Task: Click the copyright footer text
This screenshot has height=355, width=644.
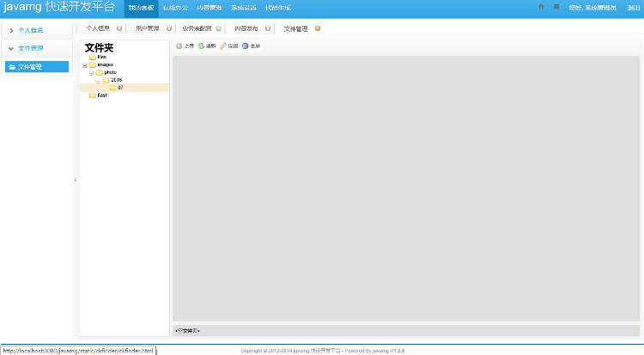Action: [322, 351]
